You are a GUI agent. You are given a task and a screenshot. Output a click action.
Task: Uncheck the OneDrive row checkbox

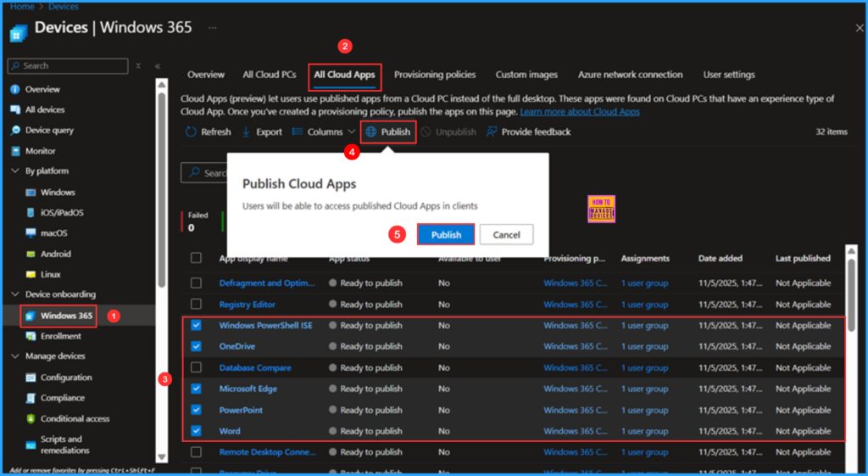click(196, 346)
